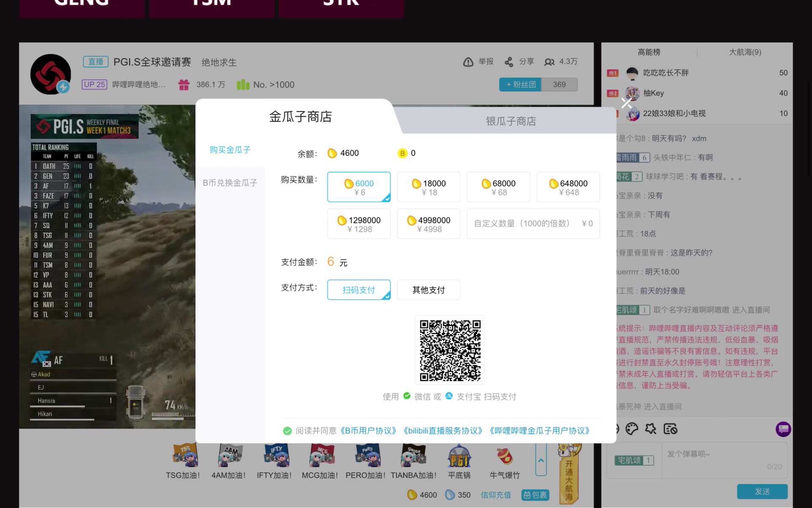
Task: Click the 分享 share icon
Action: click(509, 62)
